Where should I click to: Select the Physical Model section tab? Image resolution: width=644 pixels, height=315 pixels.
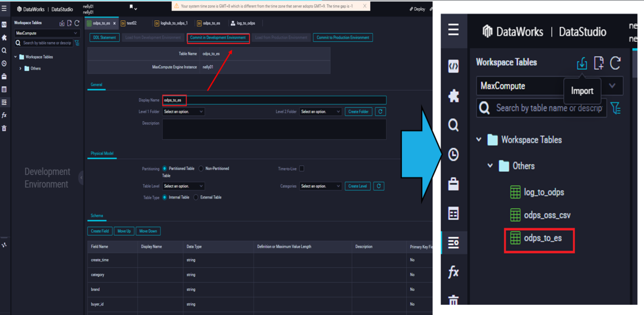coord(102,153)
